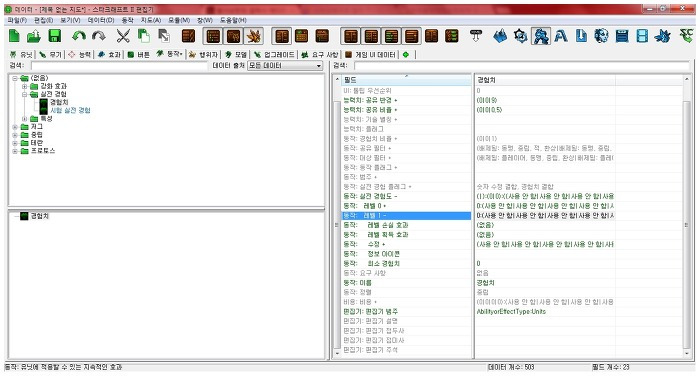The width and height of the screenshot is (700, 376).
Task: Select the 편집기: 편집기 범주 field row
Action: [406, 312]
